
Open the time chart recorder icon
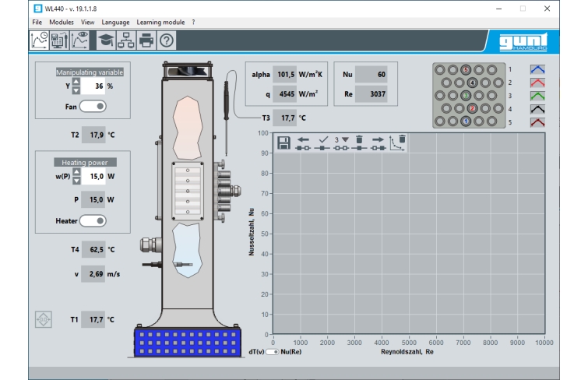coord(39,41)
